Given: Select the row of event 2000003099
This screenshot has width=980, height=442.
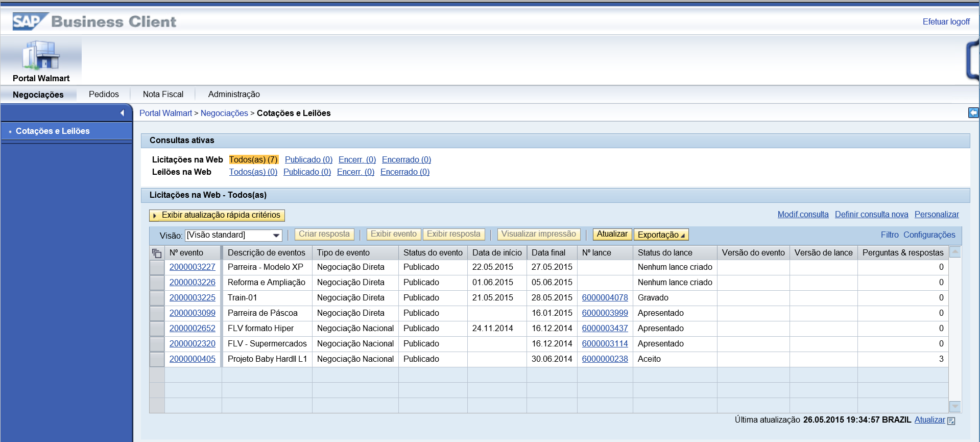Looking at the screenshot, I should pyautogui.click(x=157, y=313).
